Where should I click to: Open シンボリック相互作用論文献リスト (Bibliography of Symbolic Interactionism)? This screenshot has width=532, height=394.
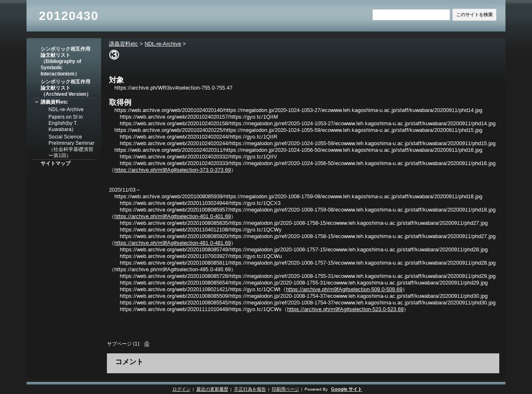[66, 61]
